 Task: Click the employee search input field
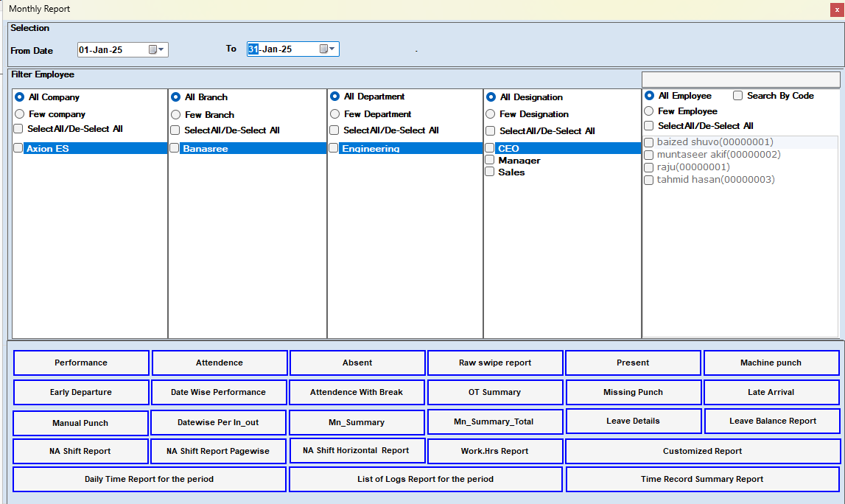(740, 80)
